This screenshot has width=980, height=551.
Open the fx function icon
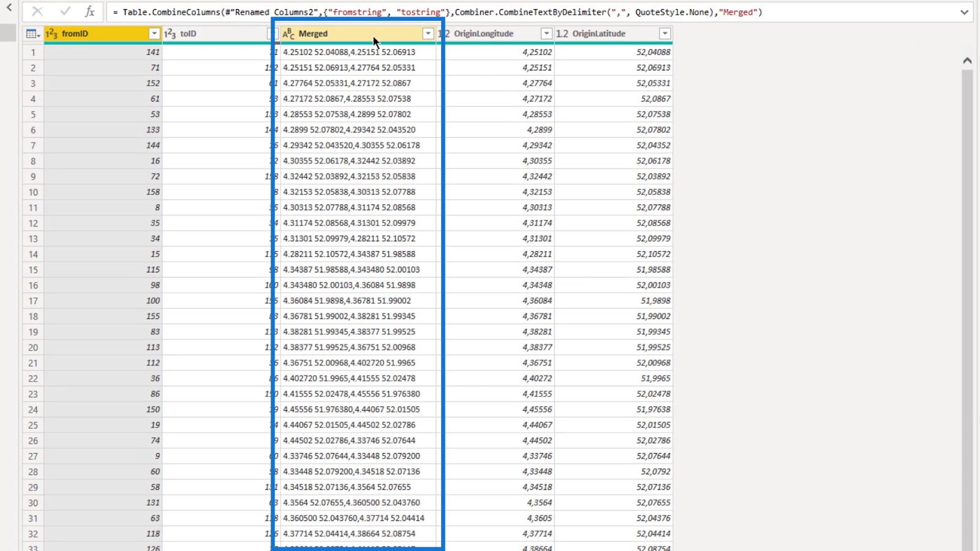point(90,12)
